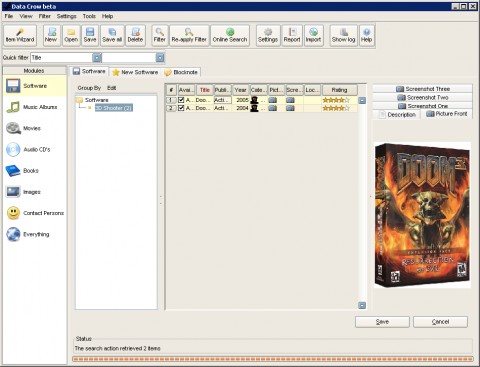Viewport: 480px width, 367px height.
Task: Open the Item Wizard toolbar button
Action: pyautogui.click(x=20, y=35)
